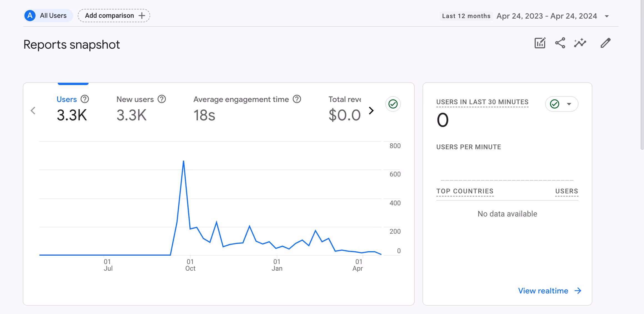The width and height of the screenshot is (644, 314).
Task: Click the Average engagement time help icon
Action: click(297, 99)
